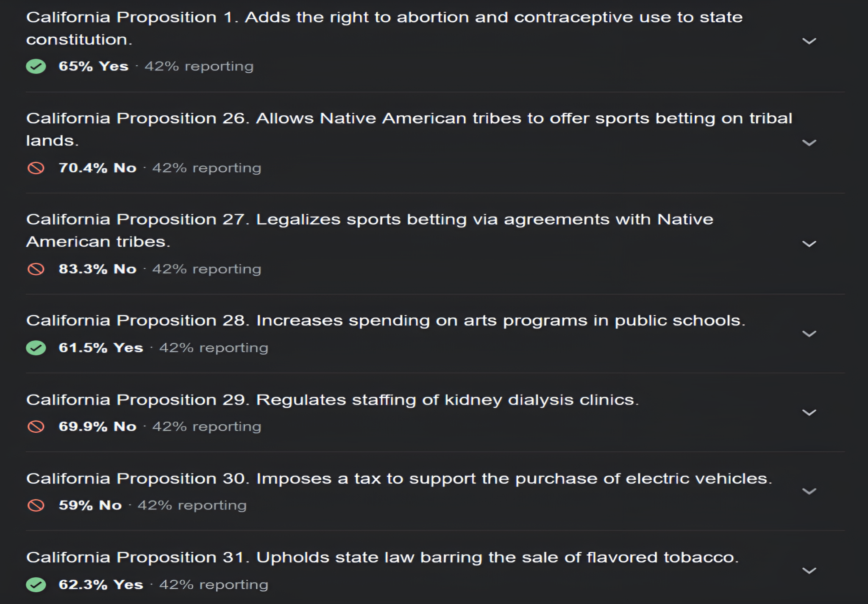Click the green pass icon for Proposition 31
The width and height of the screenshot is (868, 604).
(36, 584)
